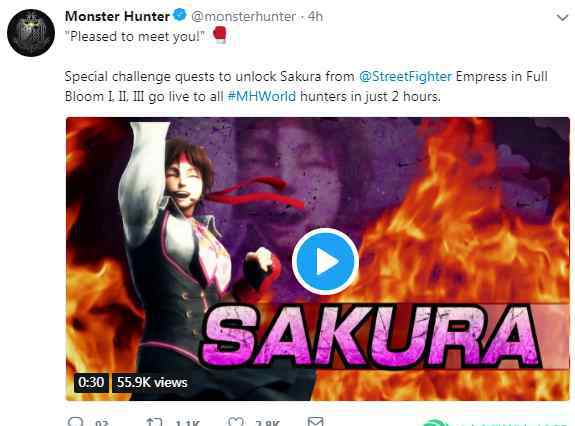Open the @monsterhunter handle
The height and width of the screenshot is (426, 575).
243,16
